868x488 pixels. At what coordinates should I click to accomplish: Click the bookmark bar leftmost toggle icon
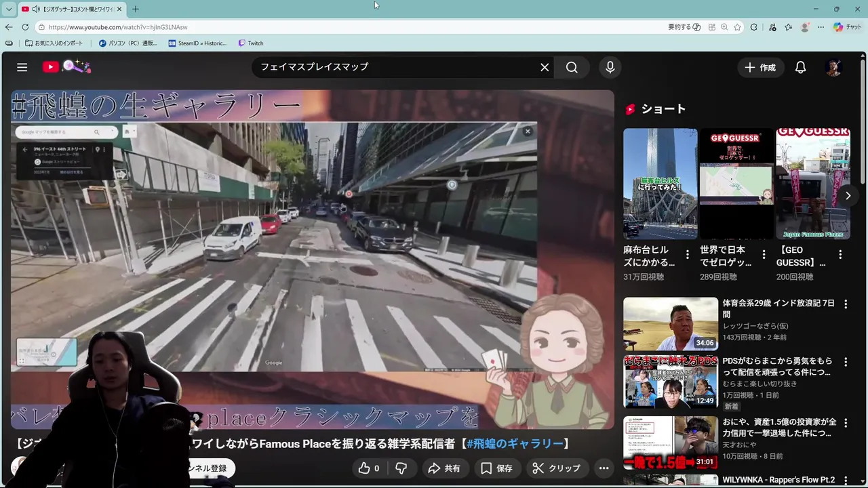click(x=9, y=43)
